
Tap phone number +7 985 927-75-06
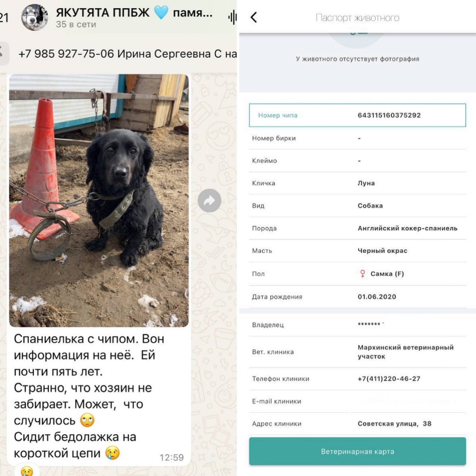(66, 54)
